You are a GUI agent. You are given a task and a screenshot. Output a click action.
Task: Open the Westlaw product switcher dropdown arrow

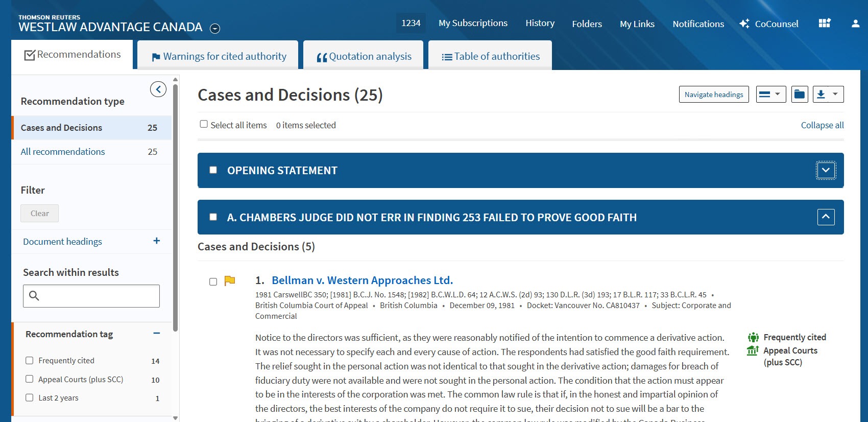point(215,29)
